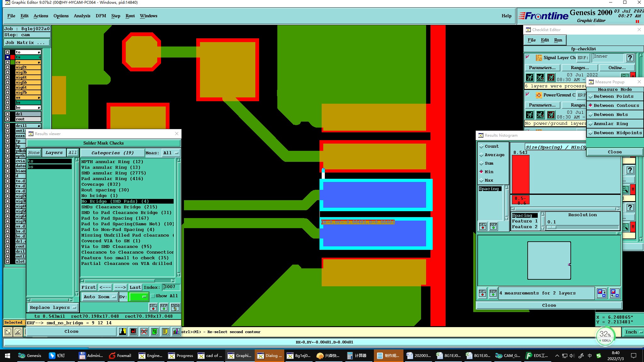The image size is (644, 362).
Task: Click Last button in Results viewer
Action: pos(135,287)
